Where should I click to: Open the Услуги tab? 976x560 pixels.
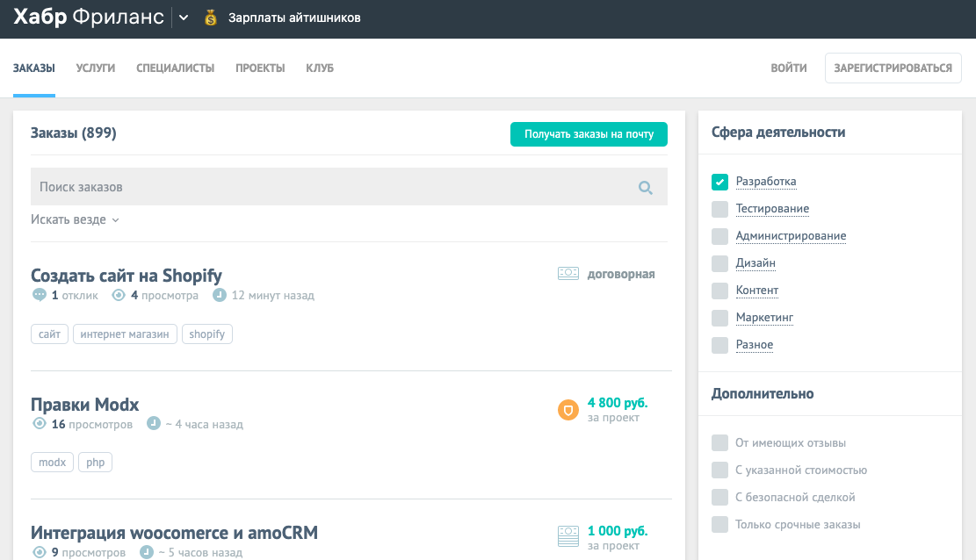pos(96,68)
